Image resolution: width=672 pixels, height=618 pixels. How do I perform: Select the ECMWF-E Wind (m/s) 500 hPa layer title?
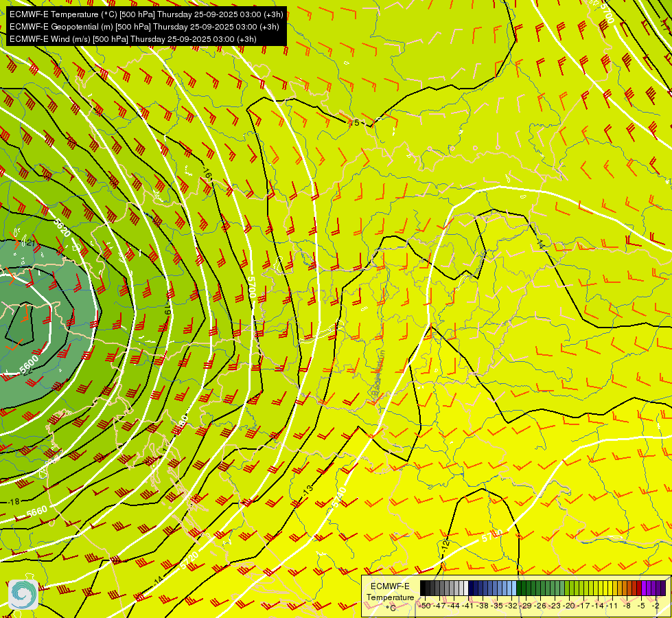(133, 39)
